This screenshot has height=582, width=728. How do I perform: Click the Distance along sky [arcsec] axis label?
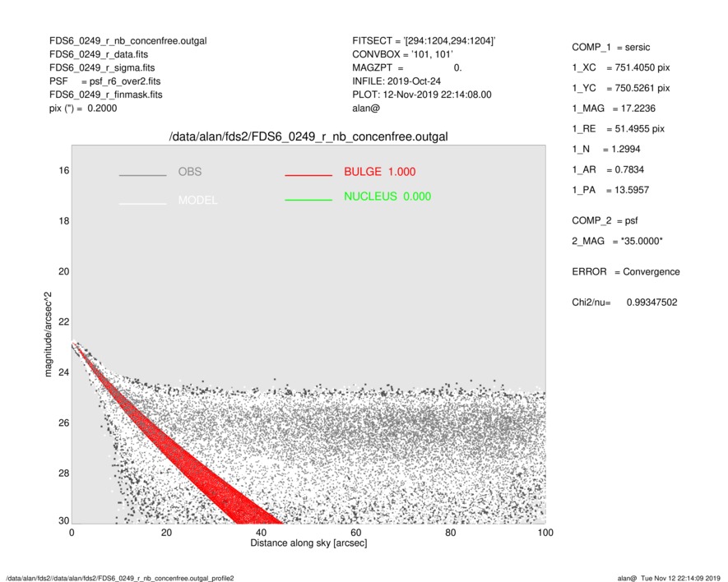308,543
